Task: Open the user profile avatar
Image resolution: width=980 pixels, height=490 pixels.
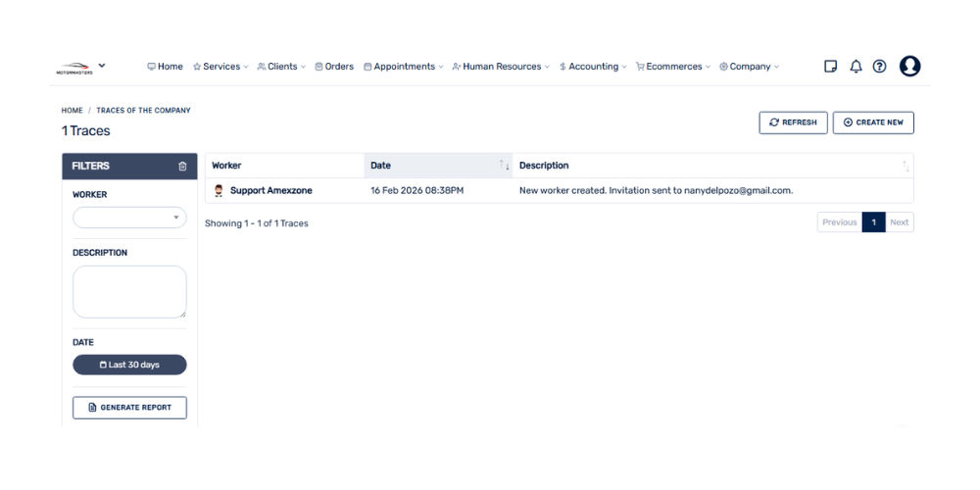Action: [x=909, y=67]
